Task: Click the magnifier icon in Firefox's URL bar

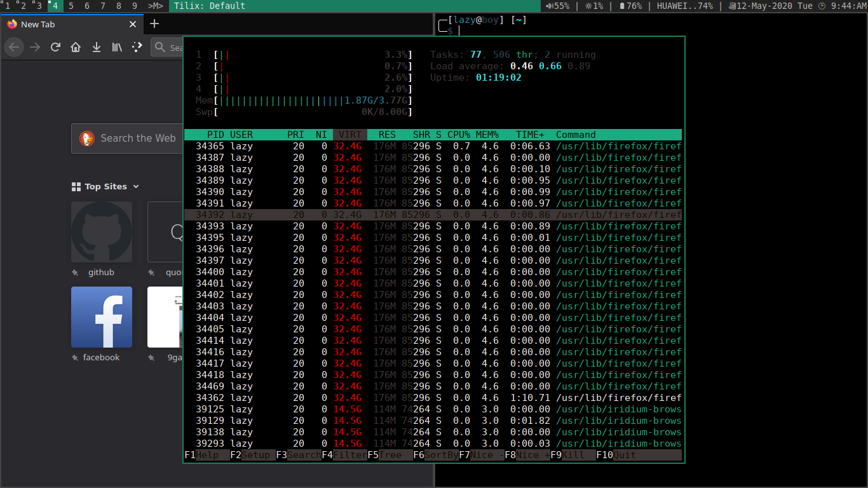Action: (161, 47)
